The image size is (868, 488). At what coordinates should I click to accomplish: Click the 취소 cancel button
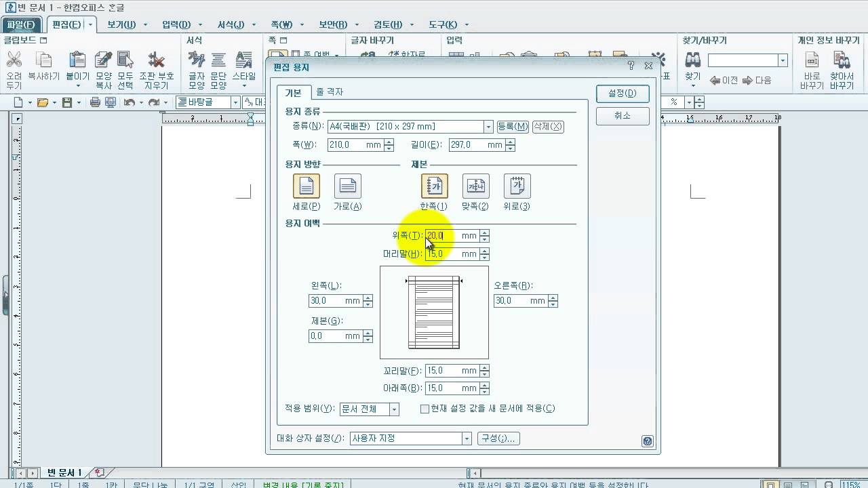[x=623, y=116]
